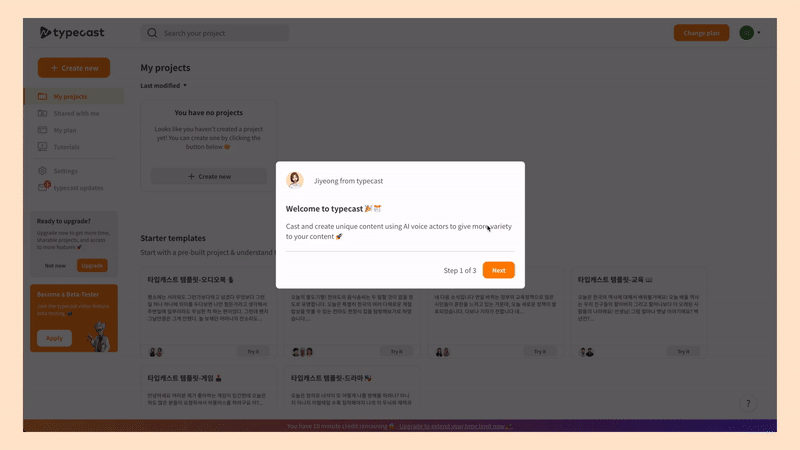Click Upgrade in Ready to upgrade card
The image size is (800, 450).
tap(92, 265)
